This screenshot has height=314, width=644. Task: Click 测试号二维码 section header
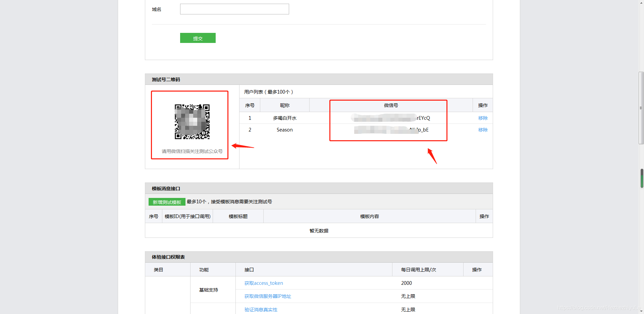(x=319, y=79)
